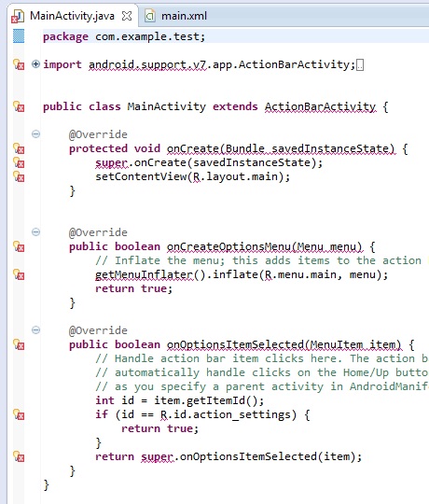429x504 pixels.
Task: Click error marker beside R.id.action_settings line
Action: click(19, 414)
